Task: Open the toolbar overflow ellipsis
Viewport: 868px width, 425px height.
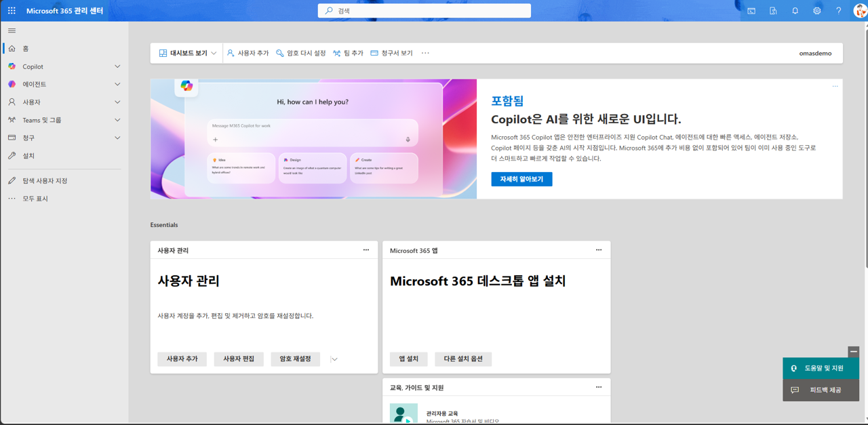Action: click(425, 53)
